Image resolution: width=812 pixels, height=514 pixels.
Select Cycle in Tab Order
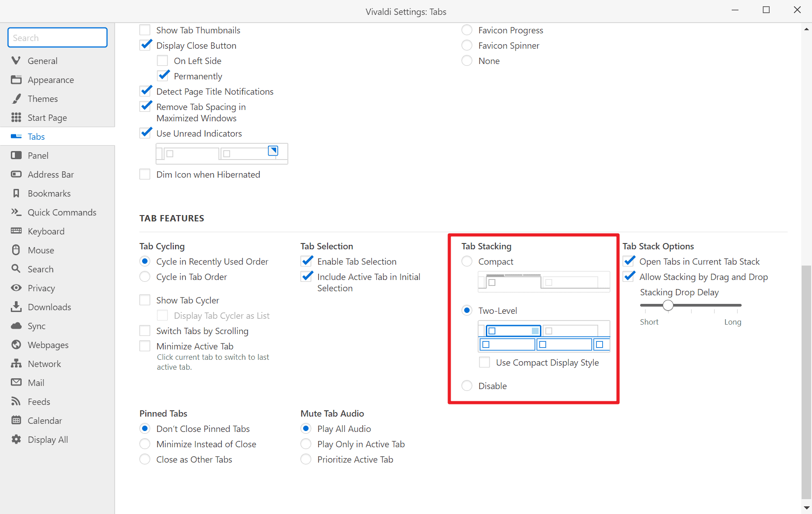145,277
